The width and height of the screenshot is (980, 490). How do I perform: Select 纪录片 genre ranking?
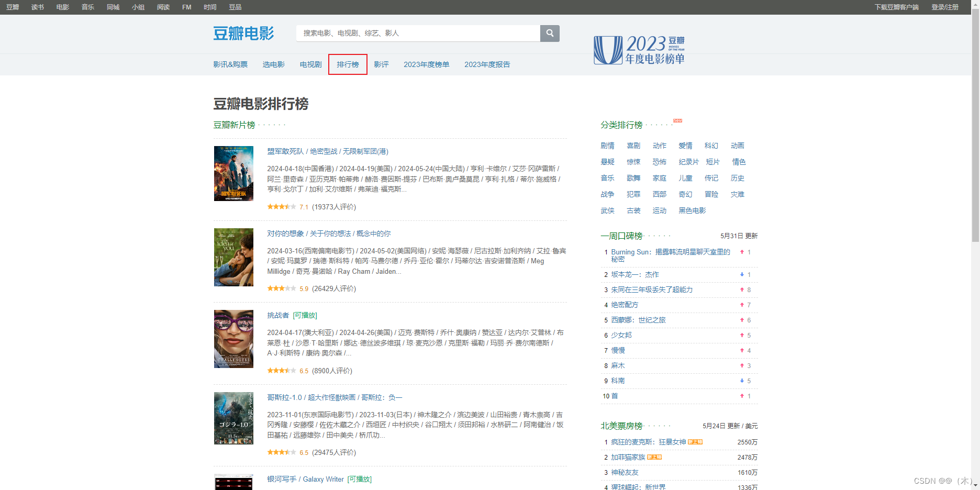tap(689, 162)
